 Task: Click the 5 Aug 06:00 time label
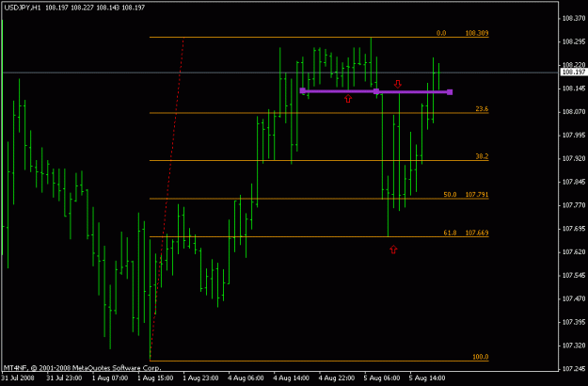pyautogui.click(x=382, y=378)
